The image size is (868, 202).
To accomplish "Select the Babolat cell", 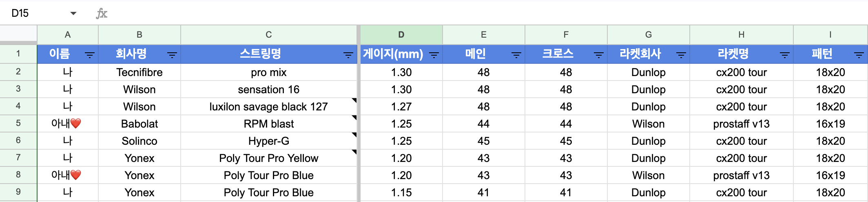I will [x=139, y=123].
